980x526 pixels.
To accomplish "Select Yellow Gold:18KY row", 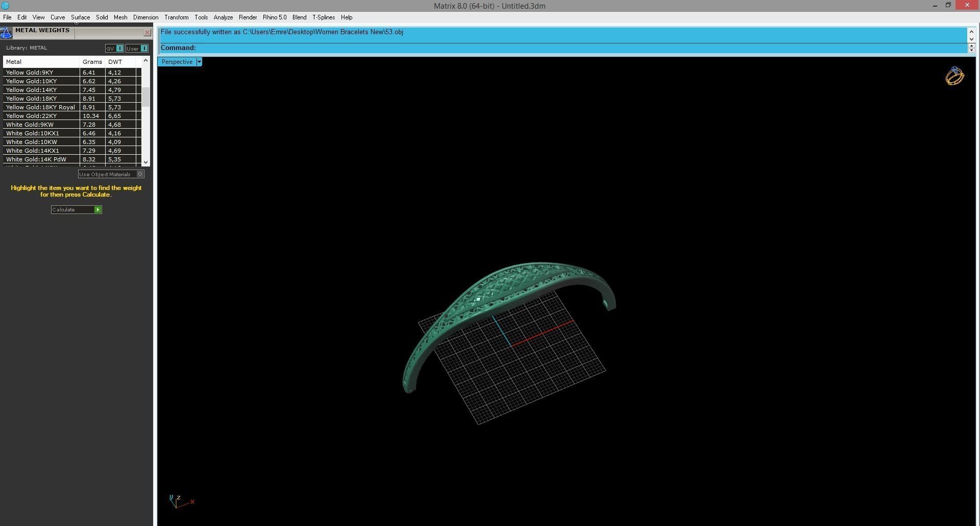I will click(x=72, y=99).
